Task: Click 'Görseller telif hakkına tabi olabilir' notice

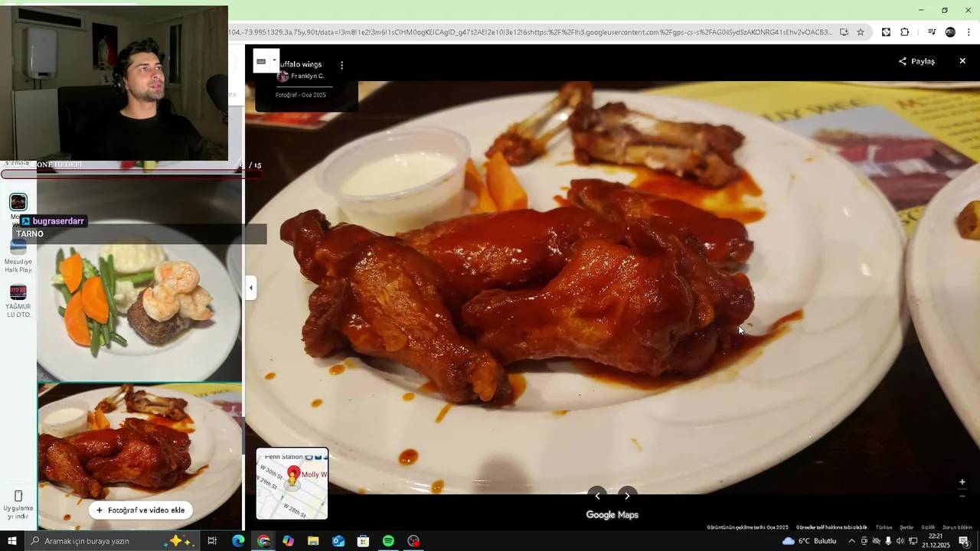Action: click(831, 527)
